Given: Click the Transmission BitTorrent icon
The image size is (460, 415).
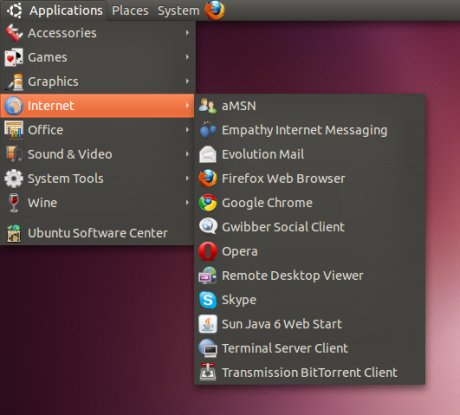Looking at the screenshot, I should click(208, 372).
